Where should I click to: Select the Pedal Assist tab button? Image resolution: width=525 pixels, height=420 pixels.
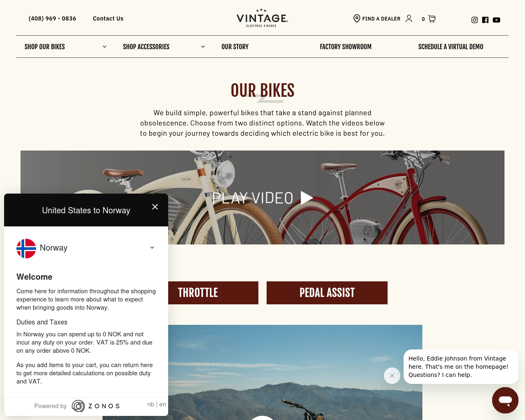coord(327,293)
